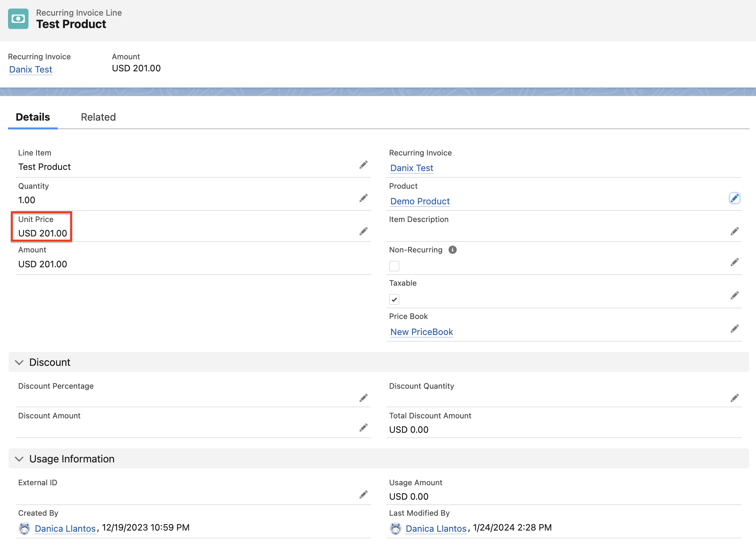Screen dimensions: 756x557
Task: Click the Discount Percentage edit pencil
Action: [x=363, y=398]
